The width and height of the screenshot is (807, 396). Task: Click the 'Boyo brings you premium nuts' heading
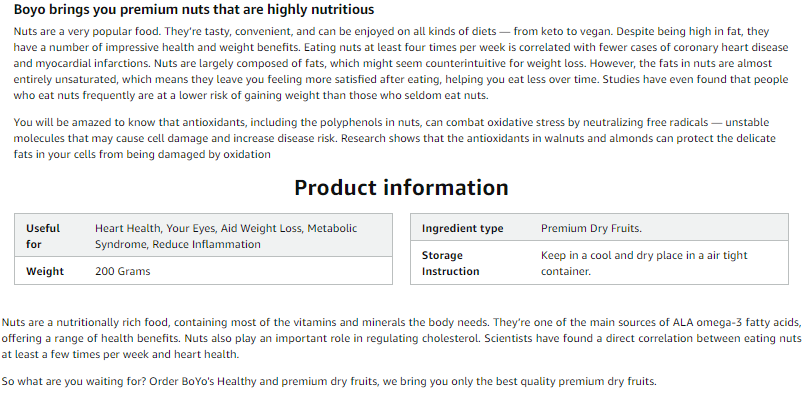tap(194, 9)
